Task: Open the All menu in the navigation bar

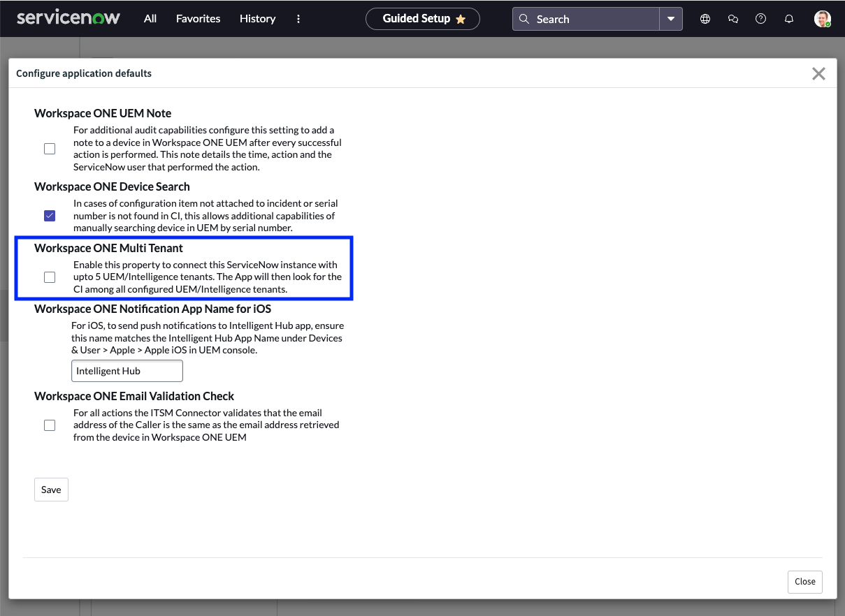Action: point(150,19)
